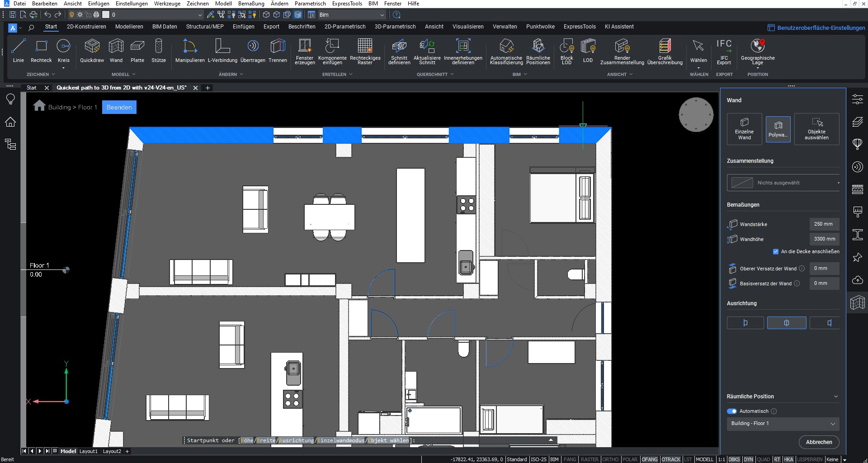Image resolution: width=868 pixels, height=463 pixels.
Task: Click the Rechteckiges Raster icon
Action: pos(365,50)
